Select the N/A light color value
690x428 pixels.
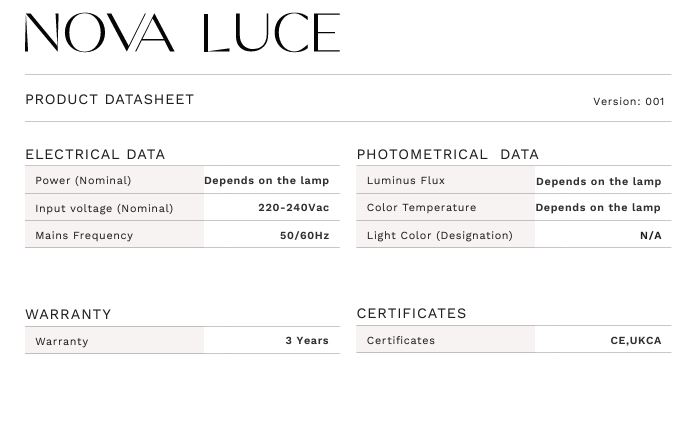tap(651, 235)
